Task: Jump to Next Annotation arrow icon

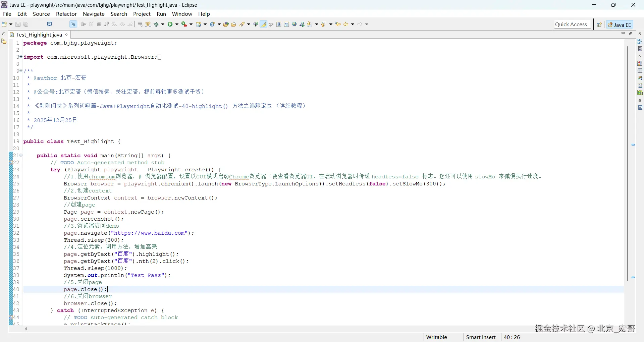Action: [310, 24]
